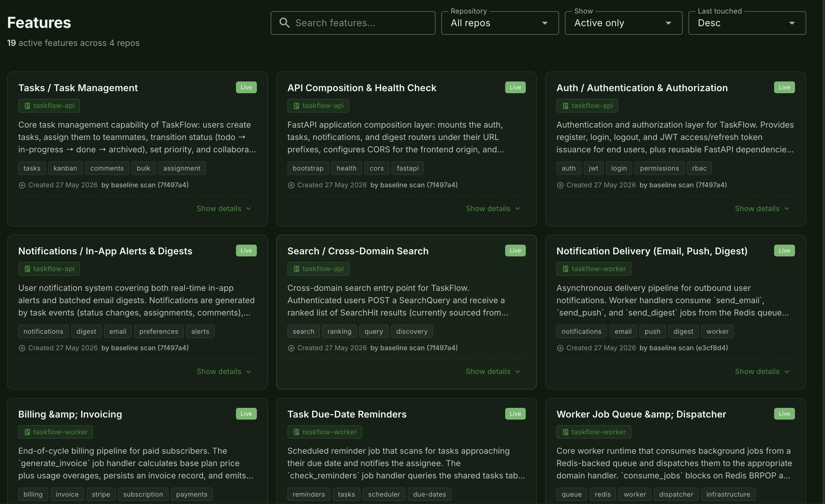Click the taskflow-api repo chip on Tasks card
This screenshot has width=825, height=504.
(x=49, y=106)
